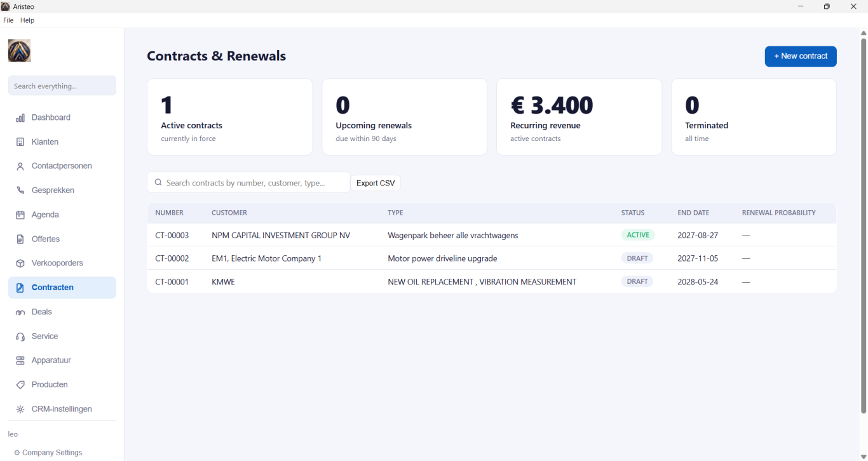868x461 pixels.
Task: Click end date 2028-05-24
Action: (x=698, y=281)
